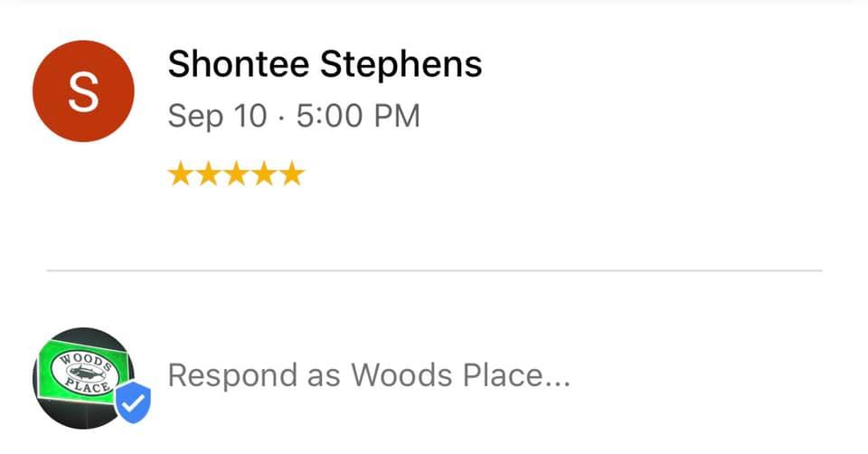The image size is (868, 454).
Task: Click the word Respond in reply box
Action: click(x=233, y=376)
